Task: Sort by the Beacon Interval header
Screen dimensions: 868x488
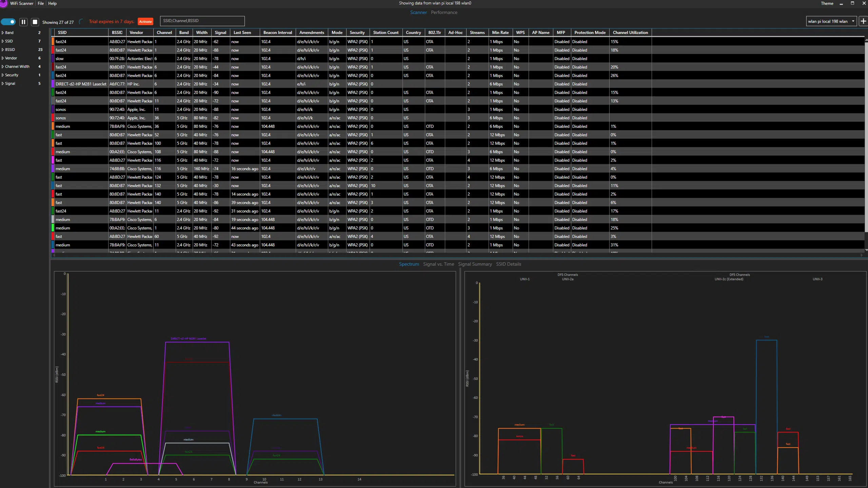Action: [x=278, y=33]
